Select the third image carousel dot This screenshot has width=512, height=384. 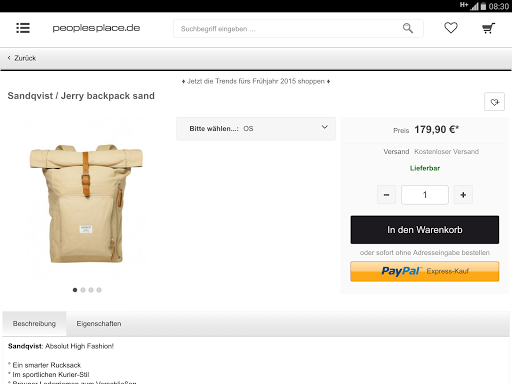[91, 290]
